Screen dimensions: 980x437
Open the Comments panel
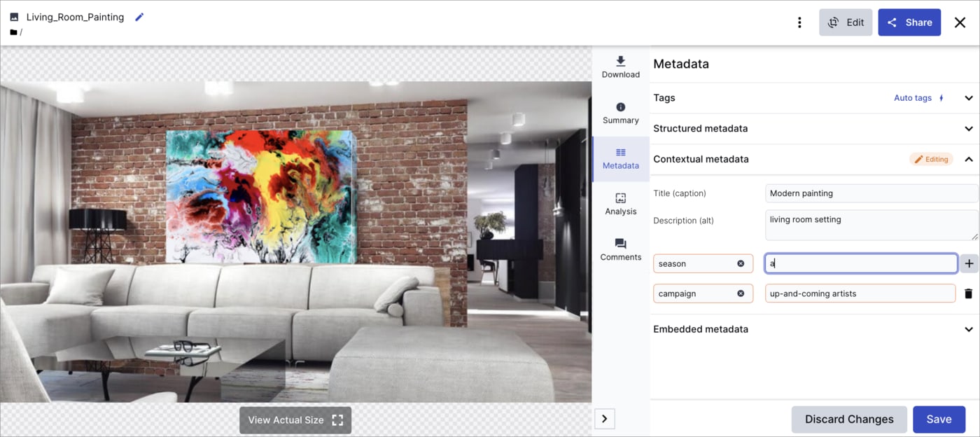point(620,249)
